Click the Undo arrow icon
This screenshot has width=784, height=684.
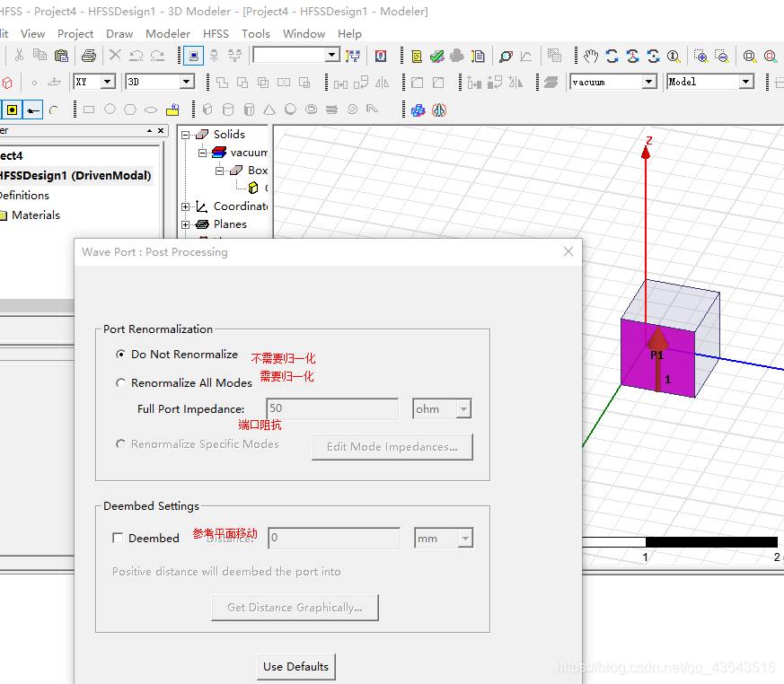pos(136,56)
